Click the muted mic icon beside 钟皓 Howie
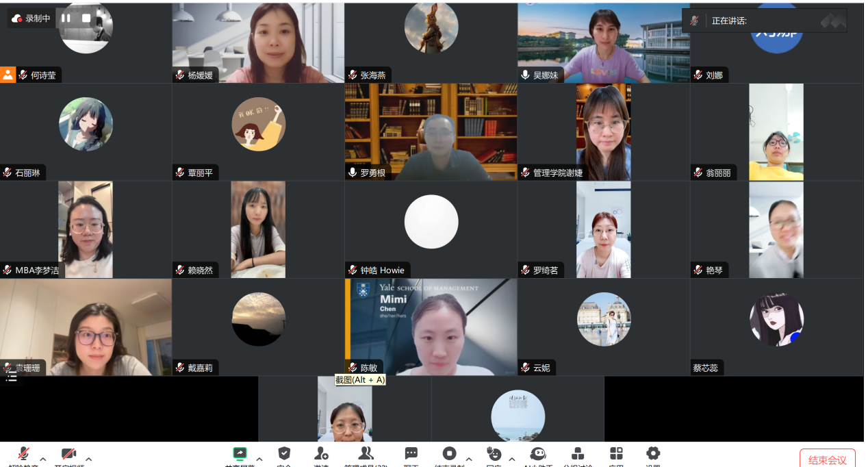Image resolution: width=868 pixels, height=467 pixels. tap(353, 270)
